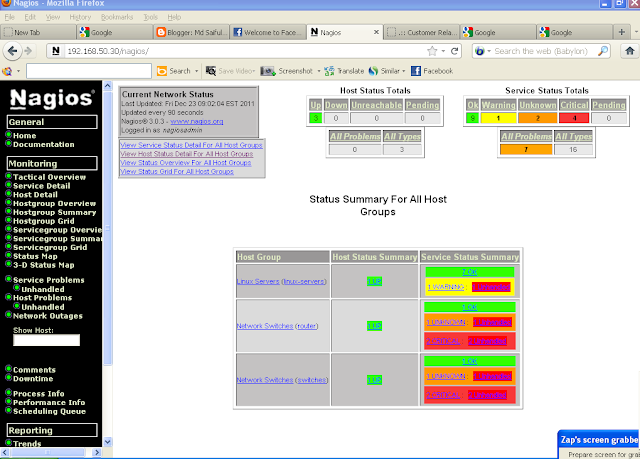
Task: Open Hostgroup Grid in sidebar
Action: 44,221
